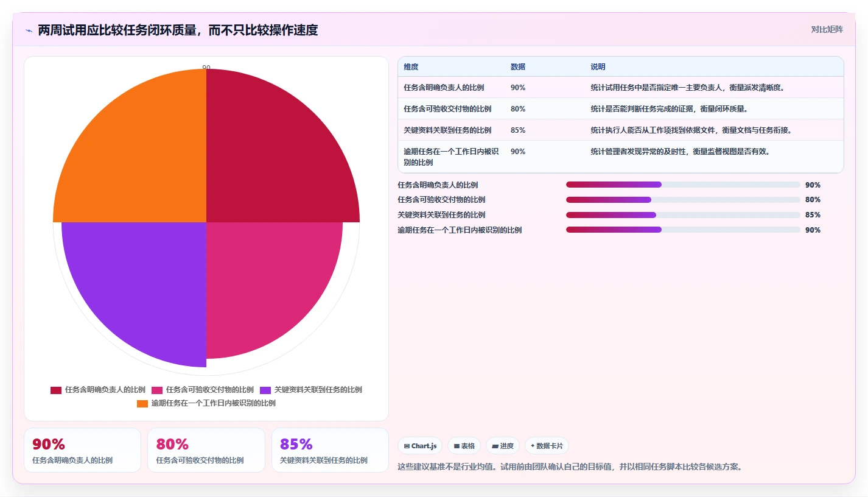
Task: Toggle legend swatch for 逾期任务在一个工作日内被识别的比例
Action: tap(142, 403)
